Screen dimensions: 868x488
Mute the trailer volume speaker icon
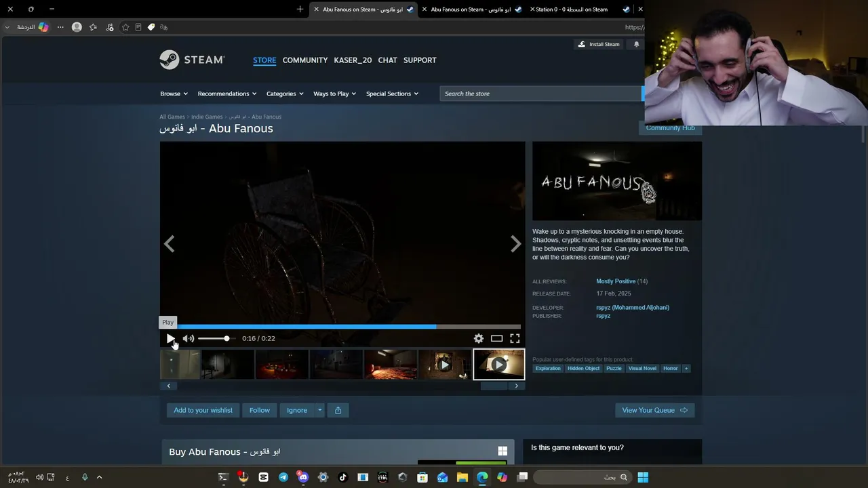pyautogui.click(x=189, y=338)
